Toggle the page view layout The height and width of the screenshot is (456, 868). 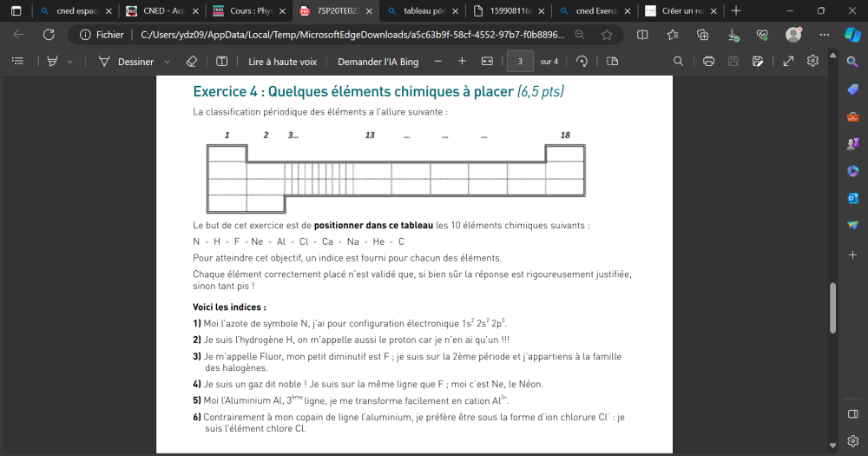pyautogui.click(x=612, y=62)
